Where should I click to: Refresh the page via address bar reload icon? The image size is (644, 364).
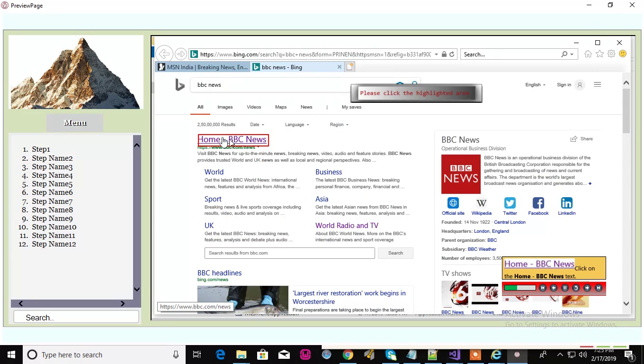(452, 55)
